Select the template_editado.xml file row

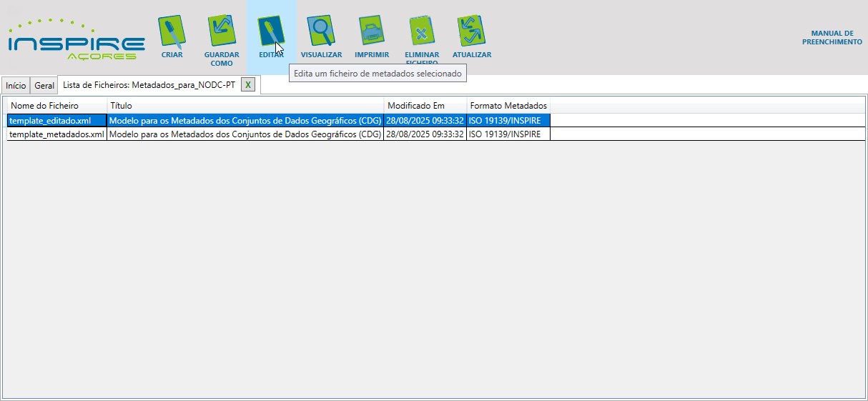tap(50, 120)
